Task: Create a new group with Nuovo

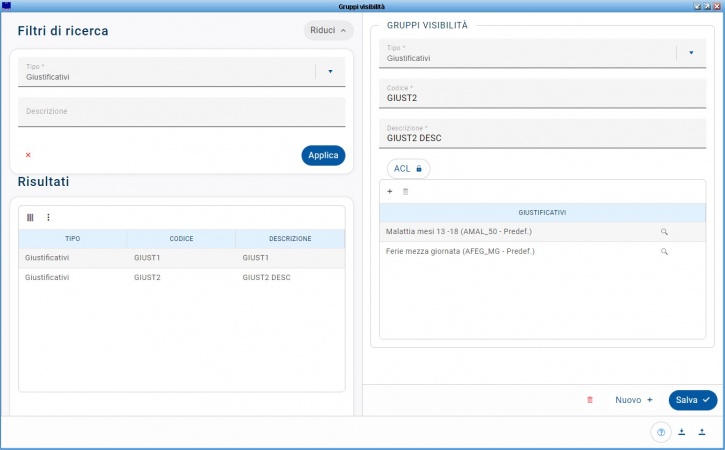Action: pos(633,400)
